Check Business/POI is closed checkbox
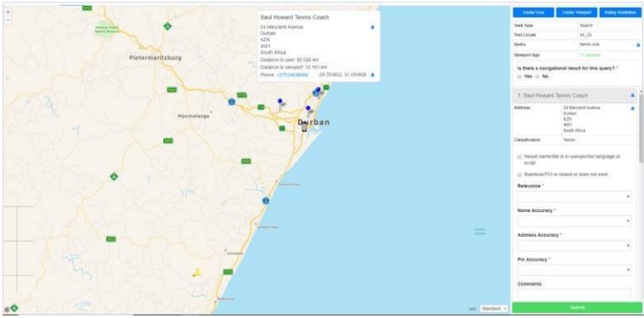 click(519, 174)
